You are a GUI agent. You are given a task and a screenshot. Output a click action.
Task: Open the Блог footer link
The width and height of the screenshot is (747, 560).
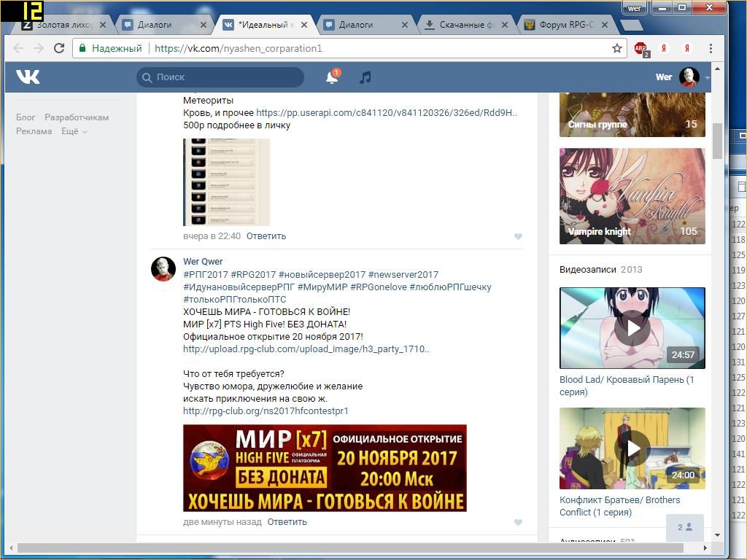pos(26,117)
